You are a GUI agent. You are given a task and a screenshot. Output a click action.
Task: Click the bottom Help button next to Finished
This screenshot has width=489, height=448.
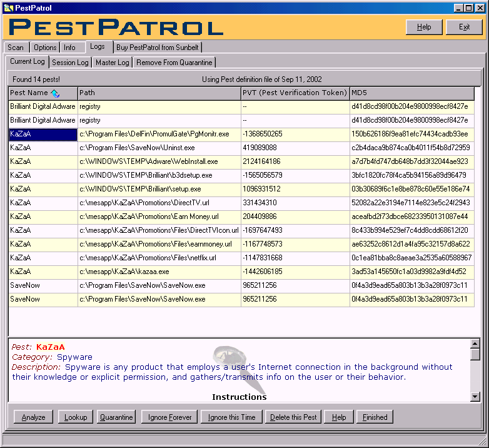click(x=339, y=417)
